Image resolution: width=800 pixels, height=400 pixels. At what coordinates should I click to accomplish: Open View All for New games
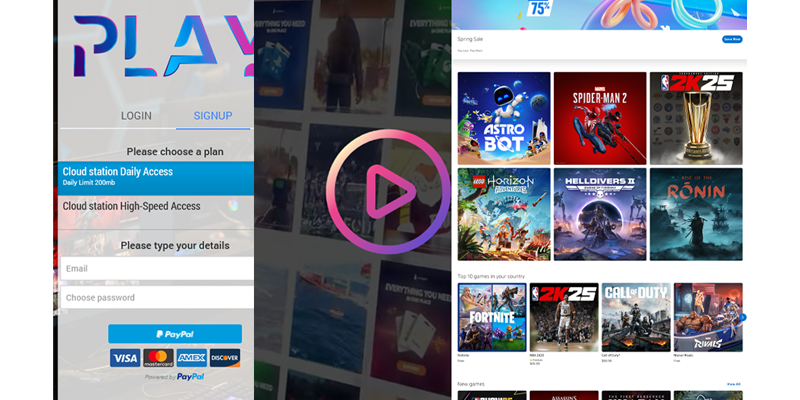pos(734,384)
